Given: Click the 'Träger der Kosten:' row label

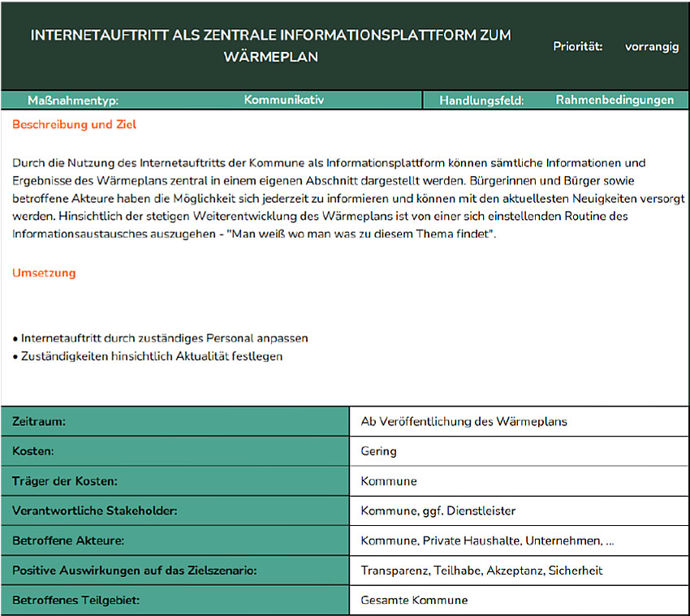Looking at the screenshot, I should (64, 481).
